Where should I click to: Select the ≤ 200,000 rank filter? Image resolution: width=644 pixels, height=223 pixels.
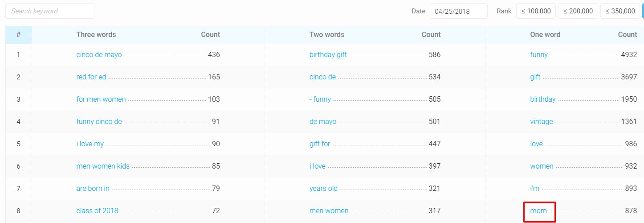578,11
